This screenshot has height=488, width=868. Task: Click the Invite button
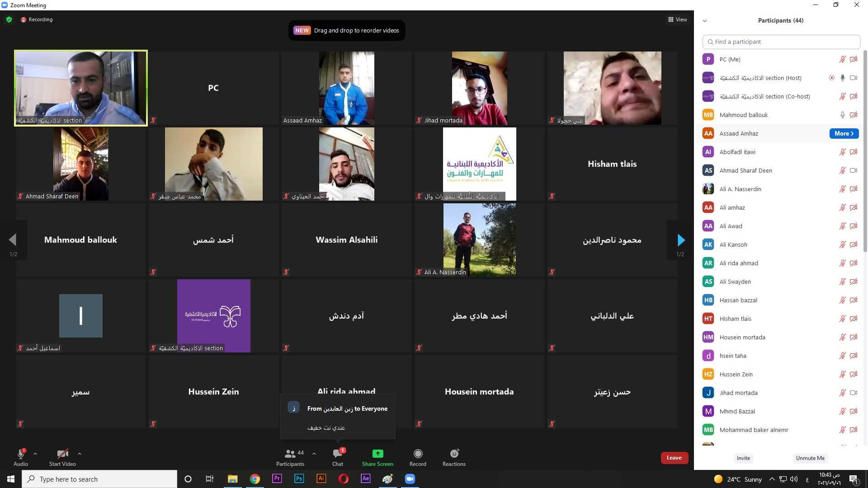(x=743, y=458)
